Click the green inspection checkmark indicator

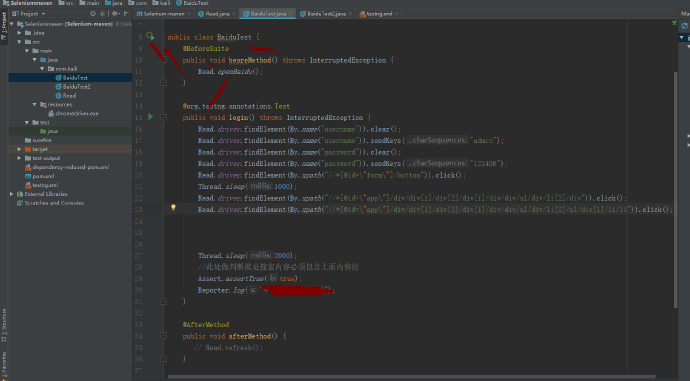pos(674,22)
